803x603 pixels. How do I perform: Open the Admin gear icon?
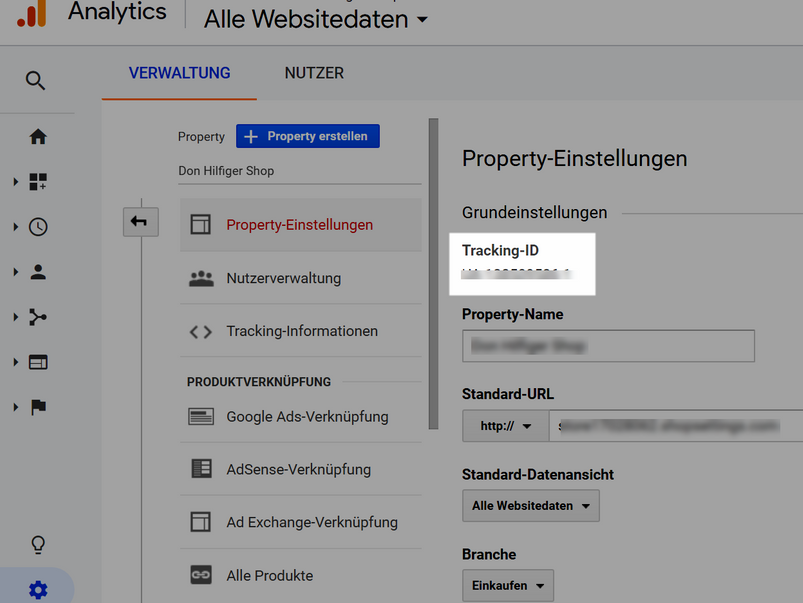coord(38,590)
